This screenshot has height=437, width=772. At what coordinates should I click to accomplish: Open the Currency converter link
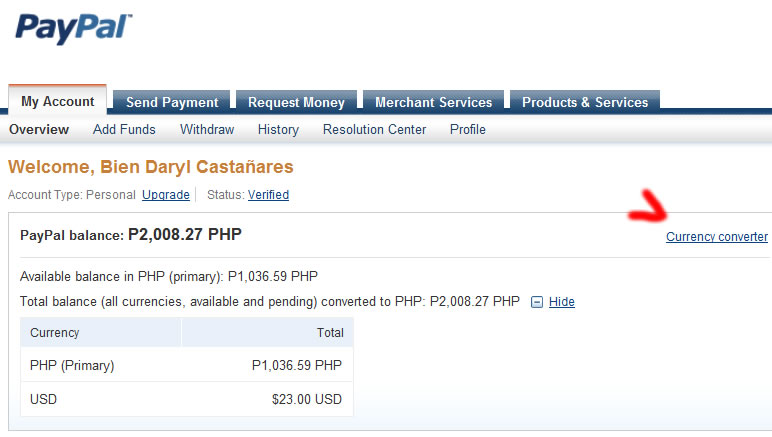717,237
